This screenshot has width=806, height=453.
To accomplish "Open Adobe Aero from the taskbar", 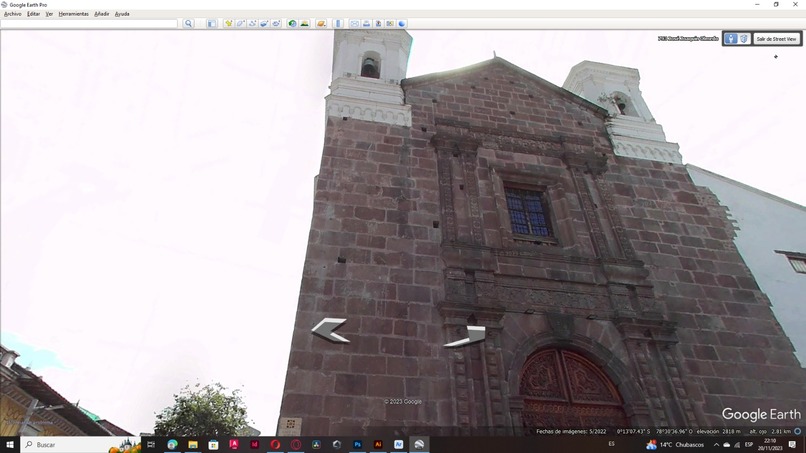I will click(x=398, y=444).
